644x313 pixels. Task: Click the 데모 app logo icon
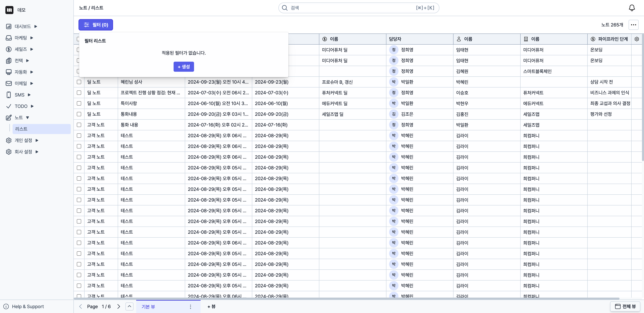tap(9, 10)
